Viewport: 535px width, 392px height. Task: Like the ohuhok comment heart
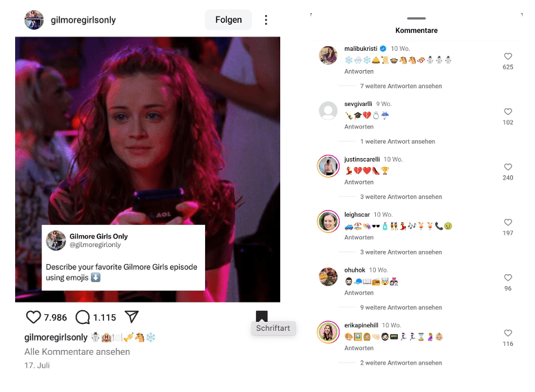(x=507, y=277)
